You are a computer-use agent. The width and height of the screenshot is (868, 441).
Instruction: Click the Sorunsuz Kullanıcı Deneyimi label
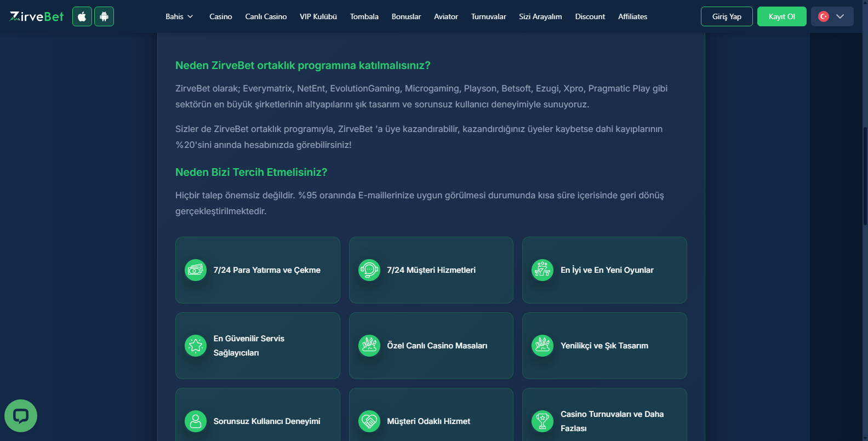[x=267, y=421]
